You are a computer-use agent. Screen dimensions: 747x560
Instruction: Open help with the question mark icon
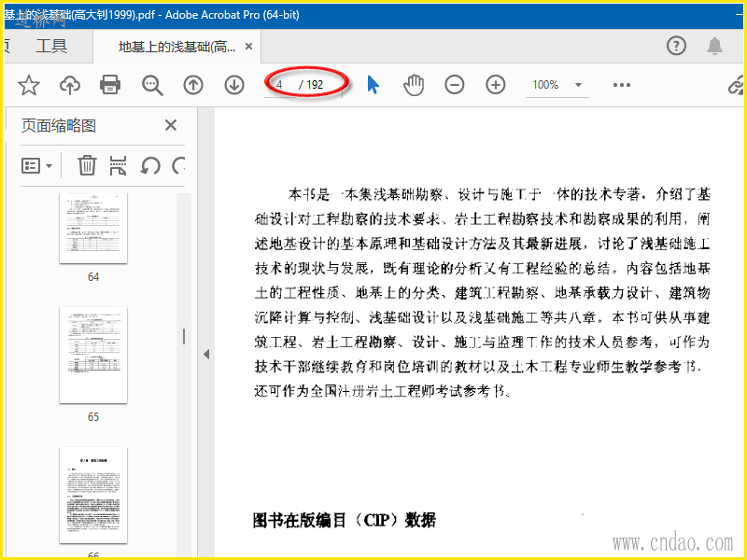676,46
